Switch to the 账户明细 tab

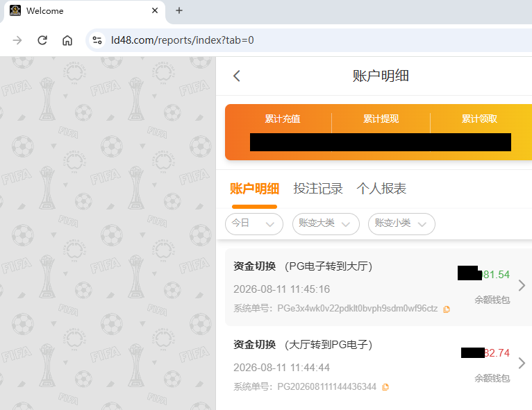tap(254, 189)
